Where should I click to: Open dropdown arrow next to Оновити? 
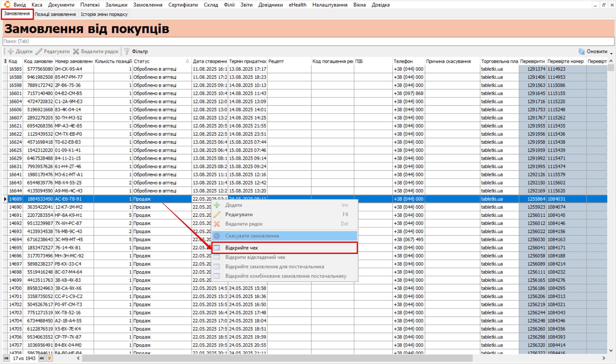point(611,53)
